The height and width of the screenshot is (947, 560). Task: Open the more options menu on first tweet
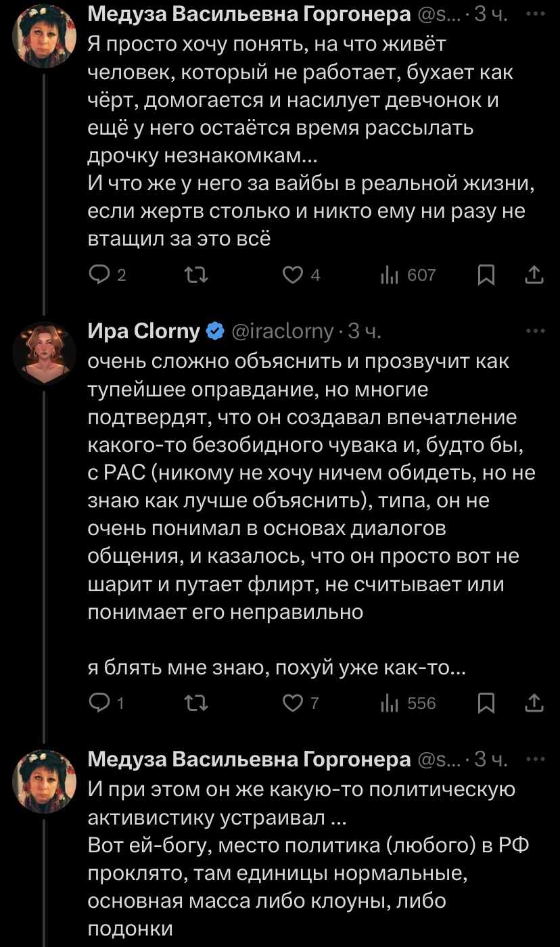coord(534,15)
